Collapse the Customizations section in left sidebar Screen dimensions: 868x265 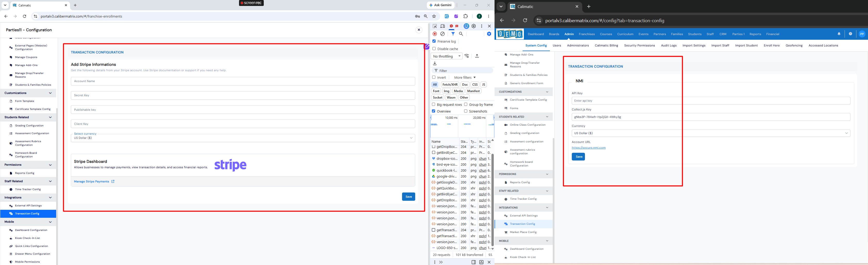click(x=28, y=93)
